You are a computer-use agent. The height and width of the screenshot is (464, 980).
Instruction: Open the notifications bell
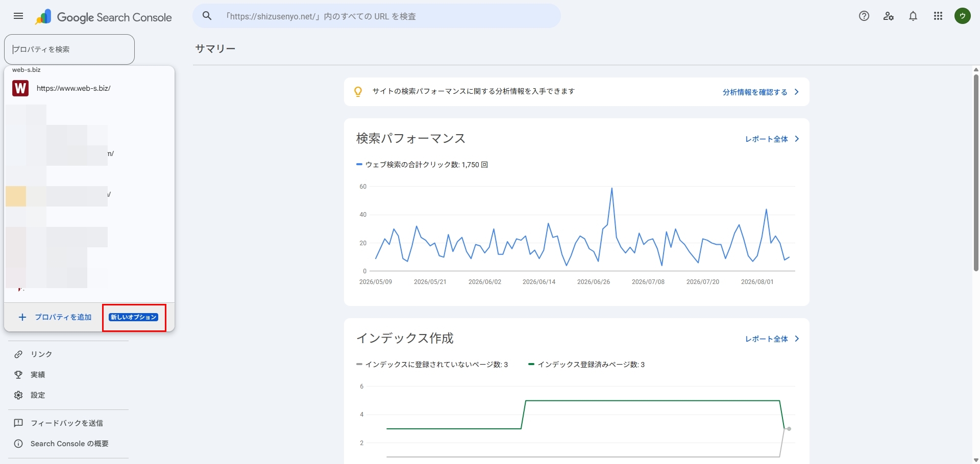pos(913,16)
